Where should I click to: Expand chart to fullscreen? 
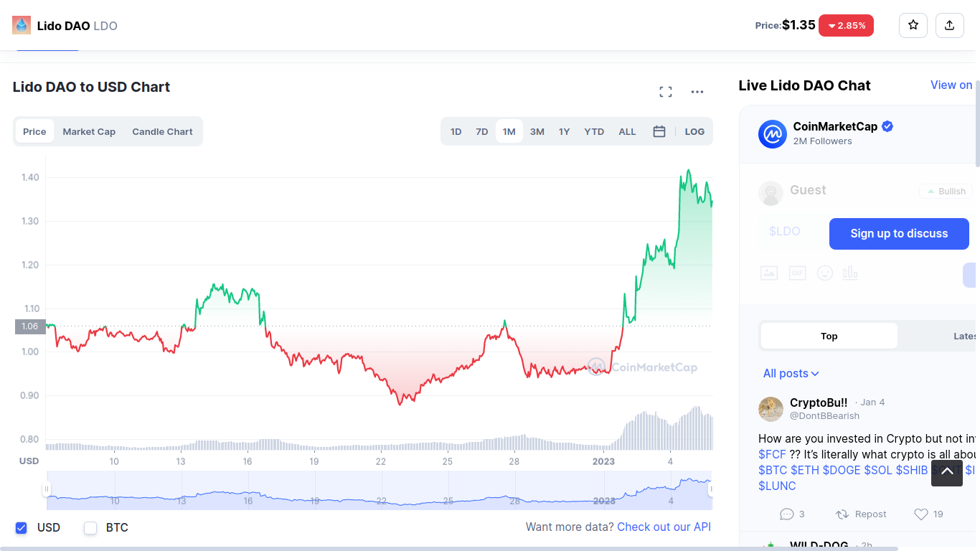coord(666,92)
